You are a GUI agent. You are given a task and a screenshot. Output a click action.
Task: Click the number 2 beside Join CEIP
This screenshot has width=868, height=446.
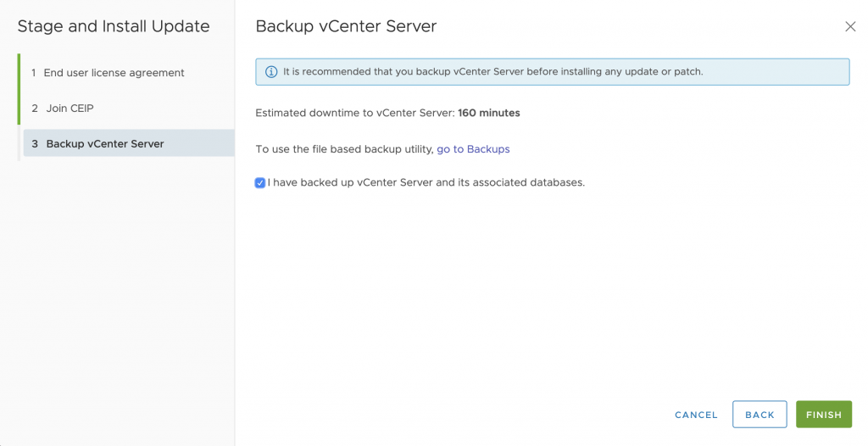[x=35, y=108]
